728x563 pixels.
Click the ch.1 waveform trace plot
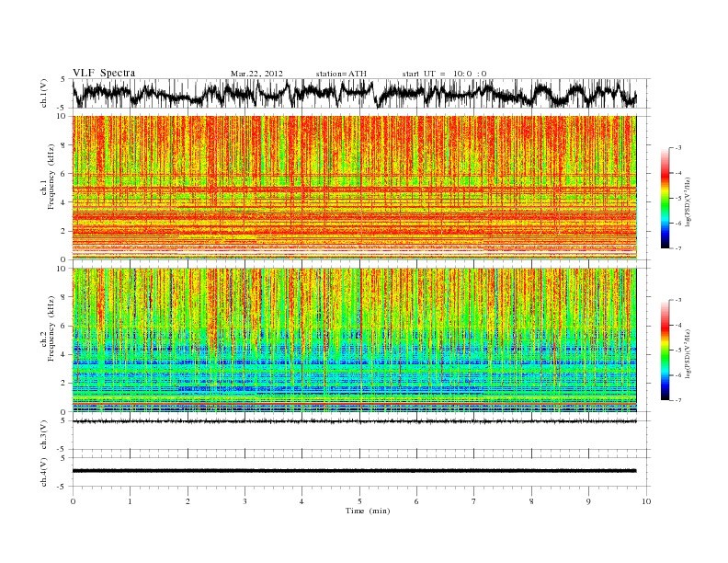354,94
